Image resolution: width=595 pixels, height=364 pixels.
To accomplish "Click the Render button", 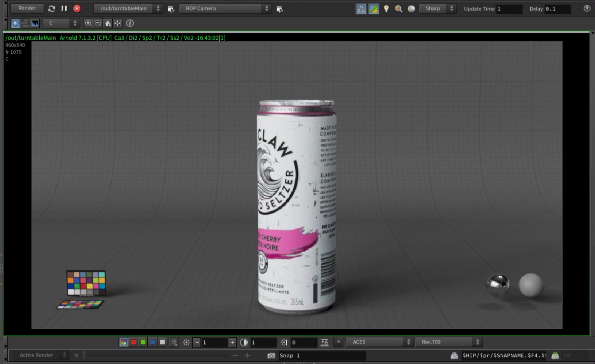I will (27, 8).
